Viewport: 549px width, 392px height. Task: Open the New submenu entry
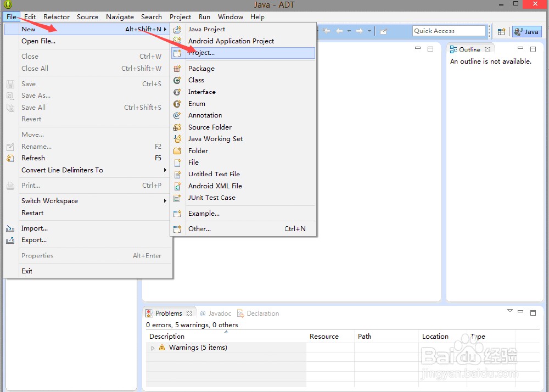click(87, 29)
